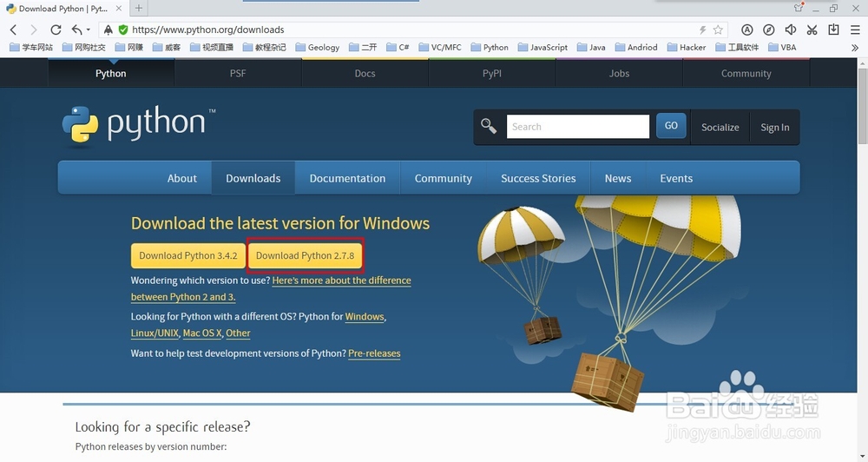The width and height of the screenshot is (868, 462).
Task: Select the Python top site tab
Action: (111, 73)
